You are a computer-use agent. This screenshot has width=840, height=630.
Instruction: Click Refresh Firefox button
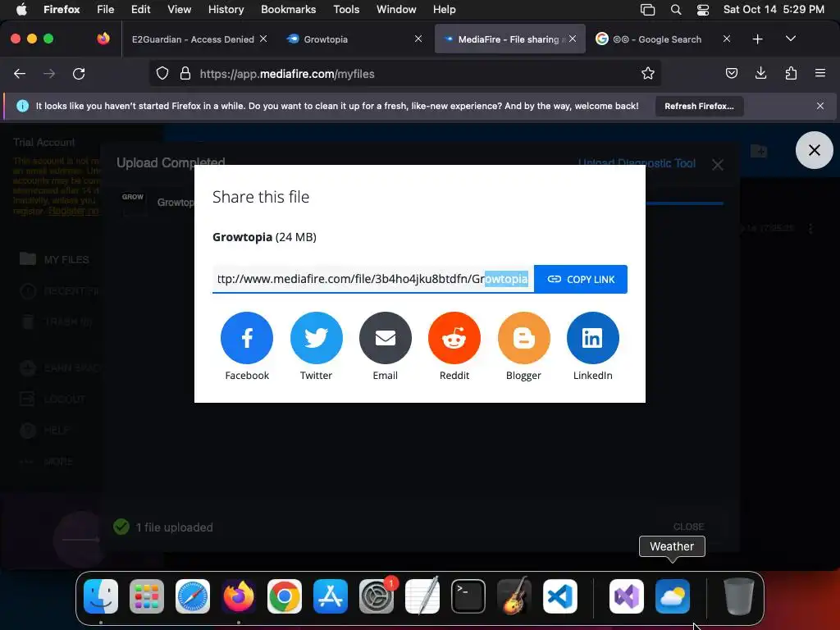(699, 106)
